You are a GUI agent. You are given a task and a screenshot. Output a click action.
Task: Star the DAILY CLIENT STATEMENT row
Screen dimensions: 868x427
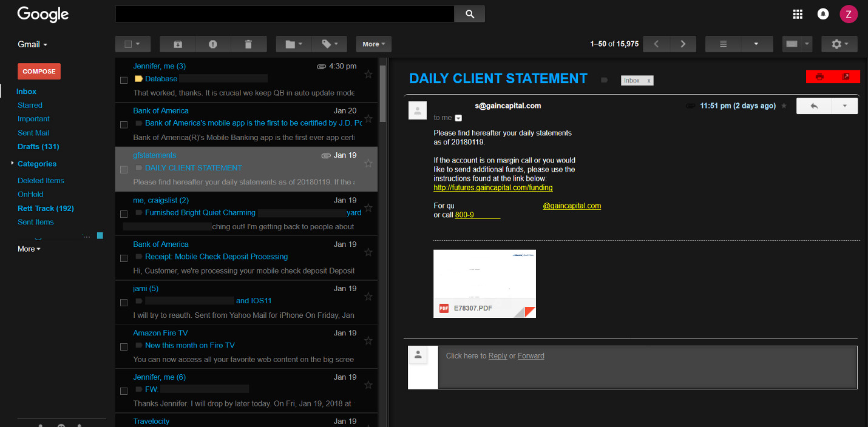[368, 163]
